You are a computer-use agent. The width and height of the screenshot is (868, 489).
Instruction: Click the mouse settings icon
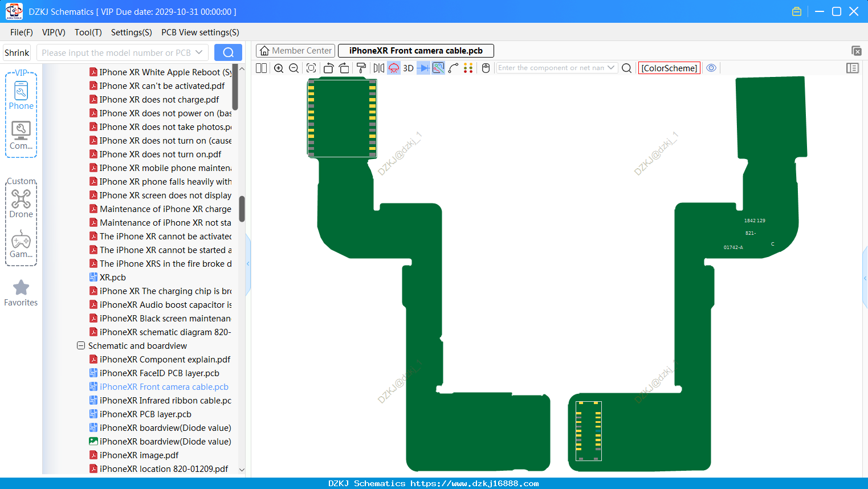click(486, 68)
